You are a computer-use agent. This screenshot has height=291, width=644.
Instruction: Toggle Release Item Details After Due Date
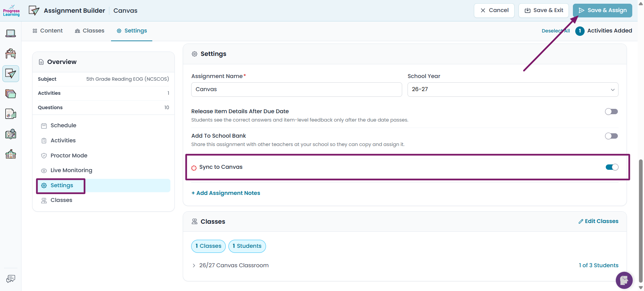(x=611, y=112)
